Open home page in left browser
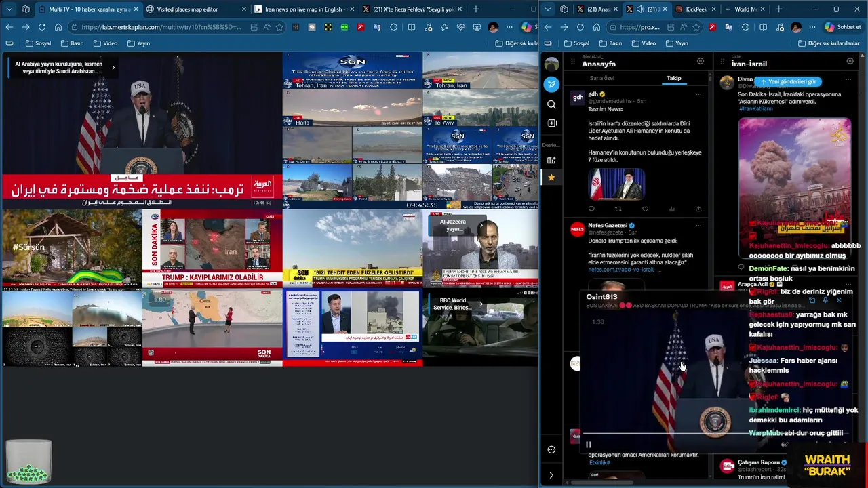This screenshot has width=868, height=488. pos(58,27)
